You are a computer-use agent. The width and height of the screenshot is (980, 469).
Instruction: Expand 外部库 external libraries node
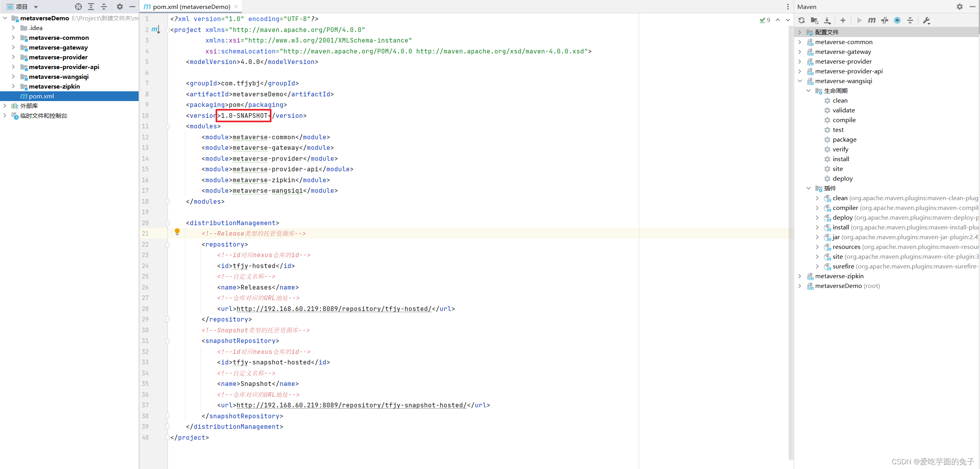[5, 106]
